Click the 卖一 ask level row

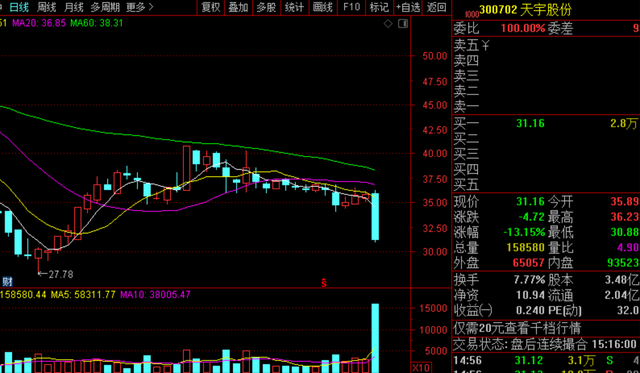tap(546, 107)
